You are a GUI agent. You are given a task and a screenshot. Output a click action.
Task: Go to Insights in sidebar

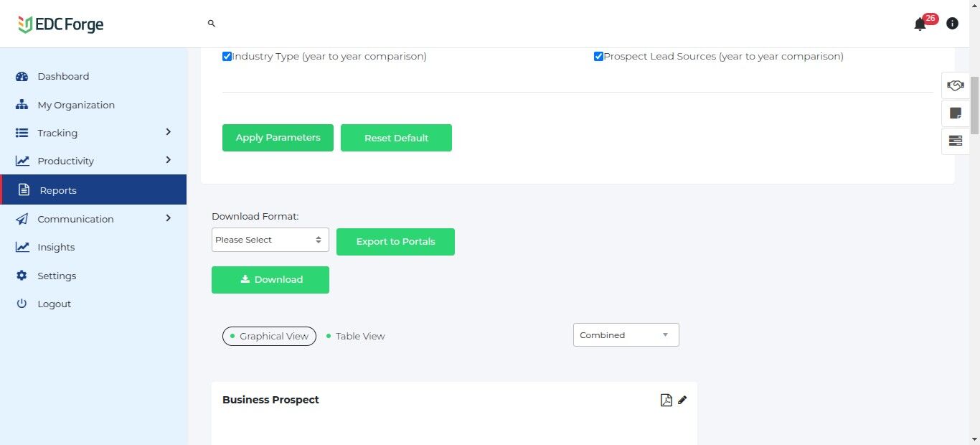pyautogui.click(x=56, y=247)
